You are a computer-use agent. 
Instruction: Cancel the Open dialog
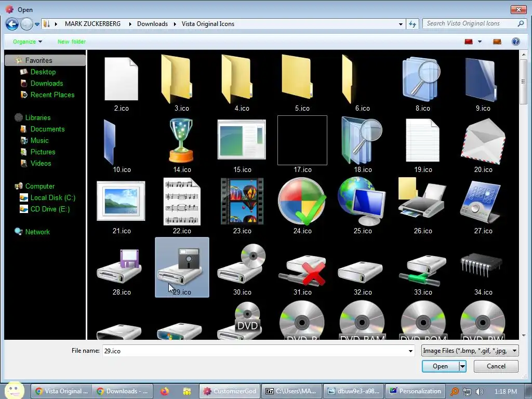point(496,366)
